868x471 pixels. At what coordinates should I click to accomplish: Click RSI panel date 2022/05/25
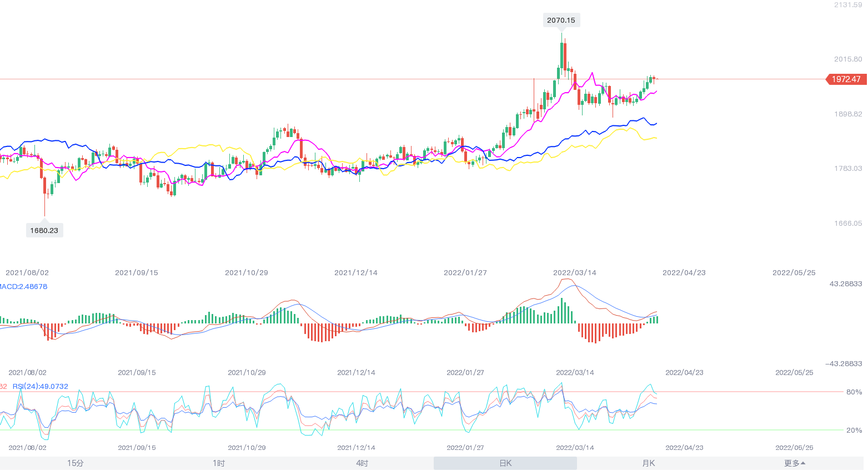pos(795,448)
